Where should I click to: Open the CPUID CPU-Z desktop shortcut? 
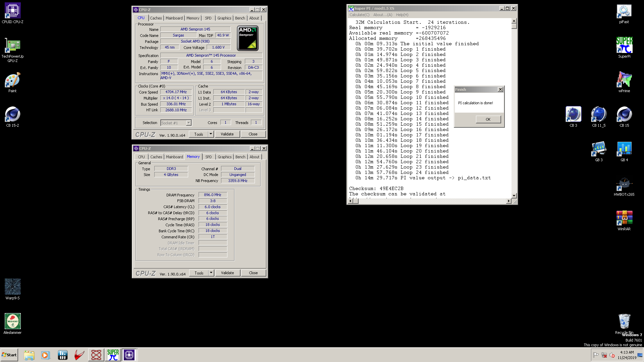point(12,13)
